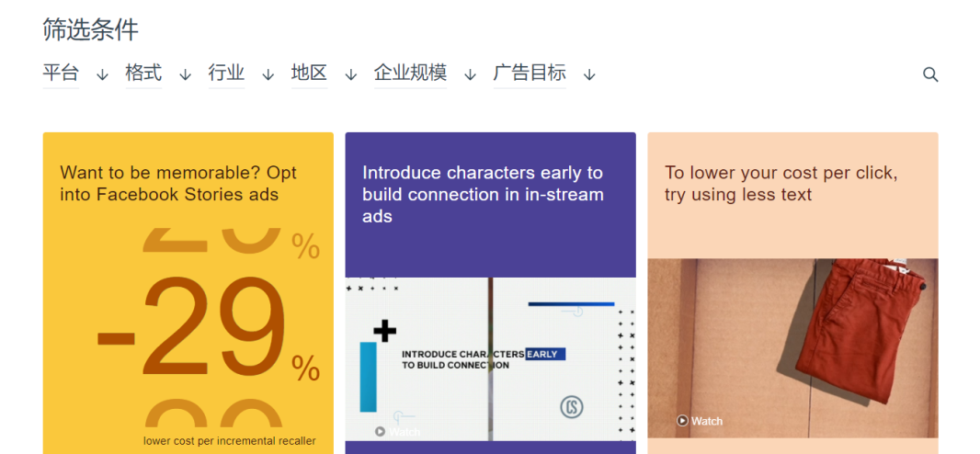Click arrow next to 平台
This screenshot has height=454, width=980.
click(x=102, y=75)
